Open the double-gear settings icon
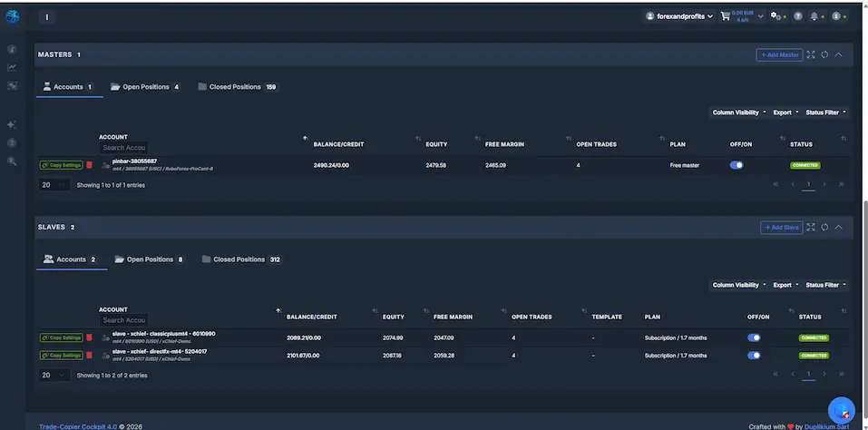The height and width of the screenshot is (430, 868). click(x=776, y=16)
